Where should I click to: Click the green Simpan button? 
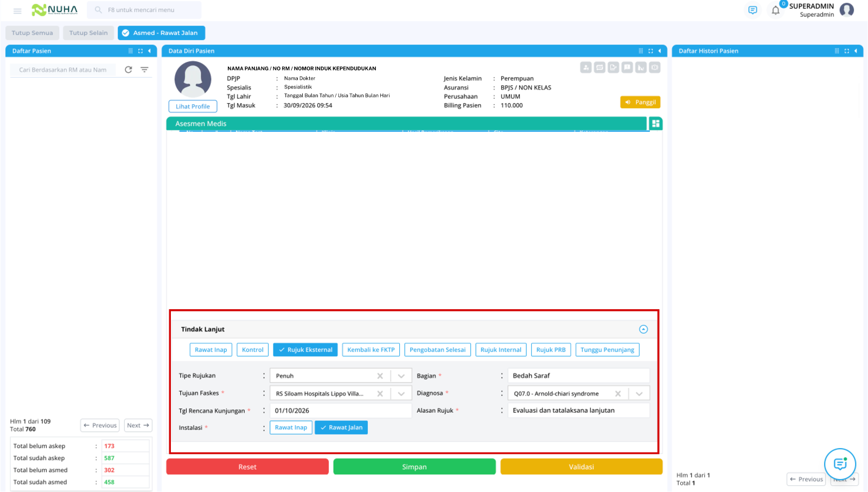(414, 467)
